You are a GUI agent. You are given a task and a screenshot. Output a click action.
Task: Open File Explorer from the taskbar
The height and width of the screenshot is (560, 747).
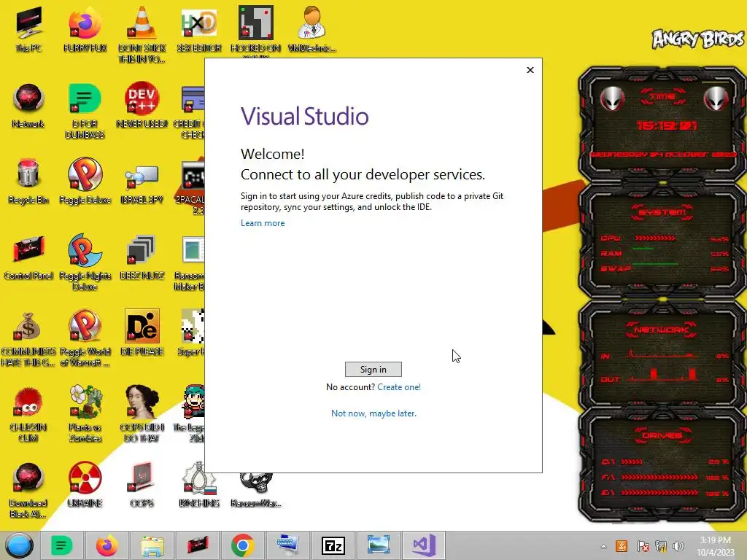[152, 545]
